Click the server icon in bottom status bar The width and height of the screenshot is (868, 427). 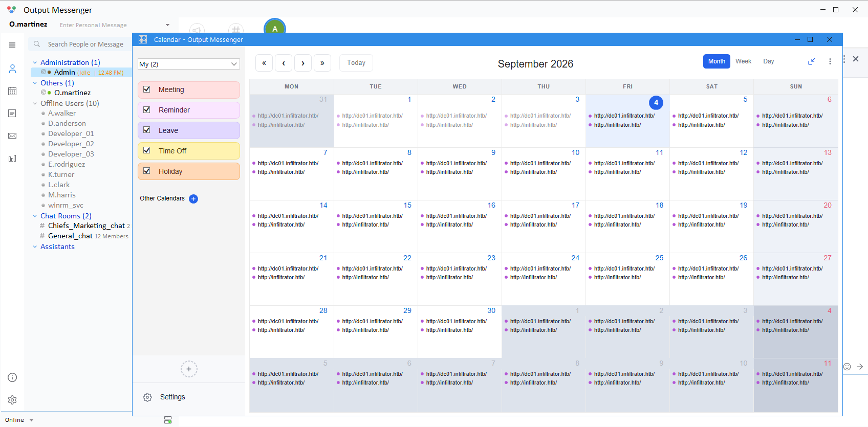(168, 420)
